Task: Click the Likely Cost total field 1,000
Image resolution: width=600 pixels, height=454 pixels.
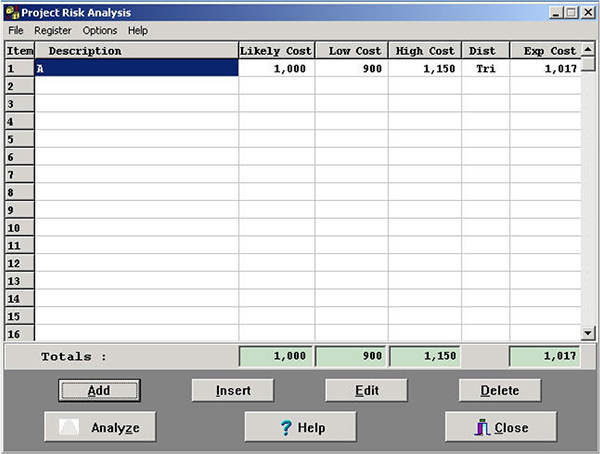Action: point(276,356)
